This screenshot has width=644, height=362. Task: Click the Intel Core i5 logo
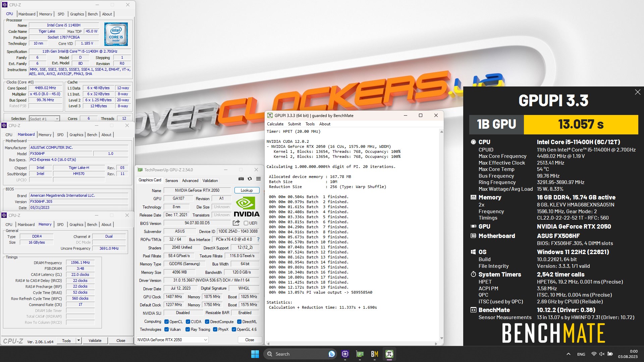pos(116,34)
